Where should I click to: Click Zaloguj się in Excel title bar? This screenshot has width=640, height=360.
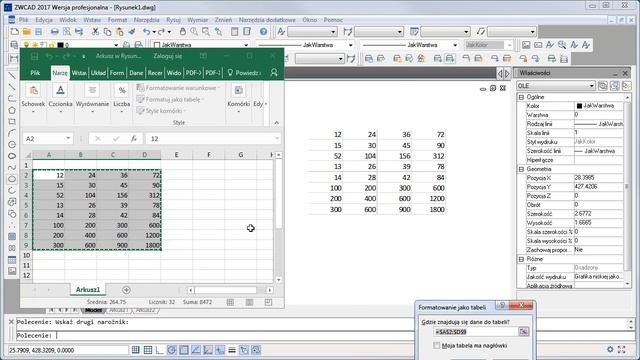[x=168, y=56]
